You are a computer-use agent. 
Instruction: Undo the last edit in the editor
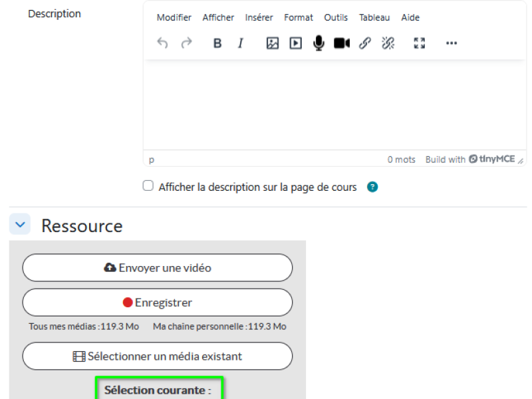tap(162, 43)
